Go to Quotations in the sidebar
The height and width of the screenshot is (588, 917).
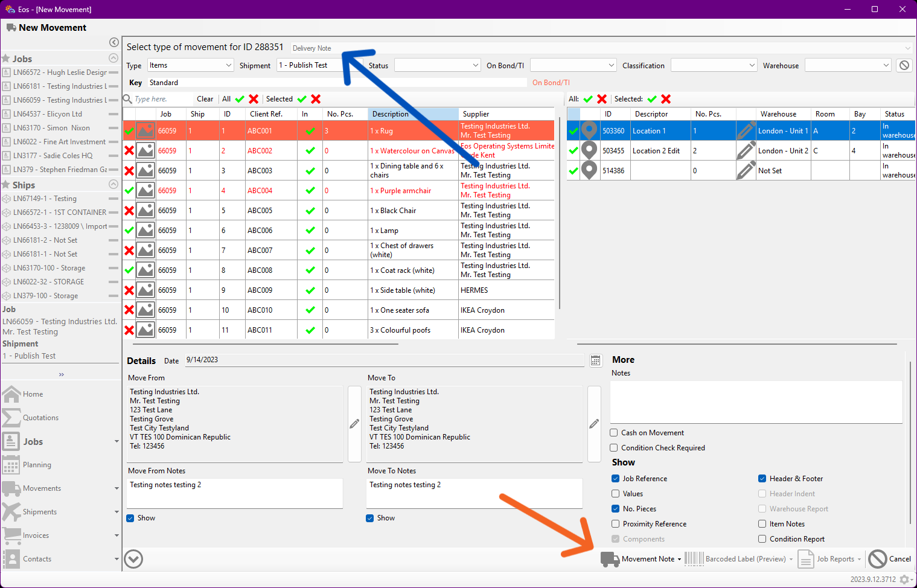coord(40,418)
